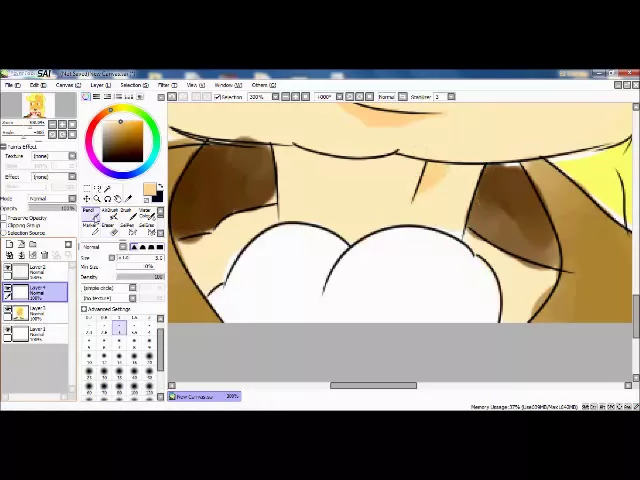Choose the Eraser tool
Screen dimensions: 640x480
click(108, 225)
